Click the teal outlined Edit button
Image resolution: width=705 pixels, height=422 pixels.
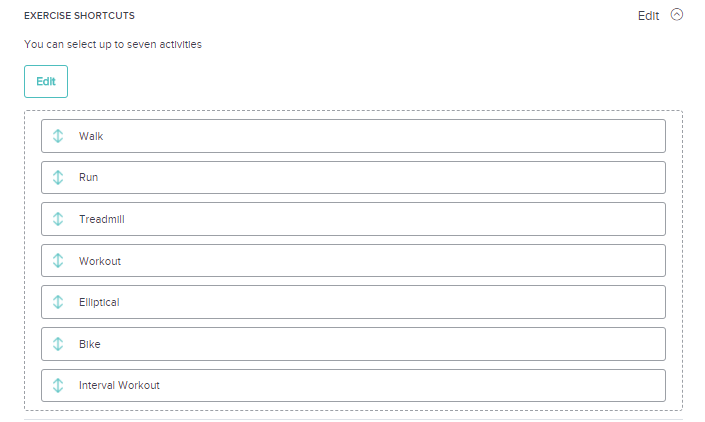(x=46, y=81)
